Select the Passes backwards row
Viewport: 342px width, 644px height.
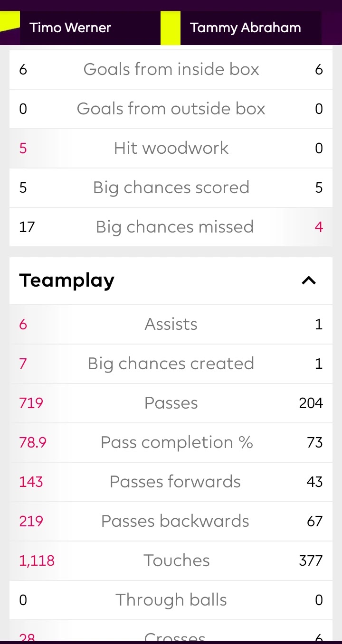tap(171, 522)
